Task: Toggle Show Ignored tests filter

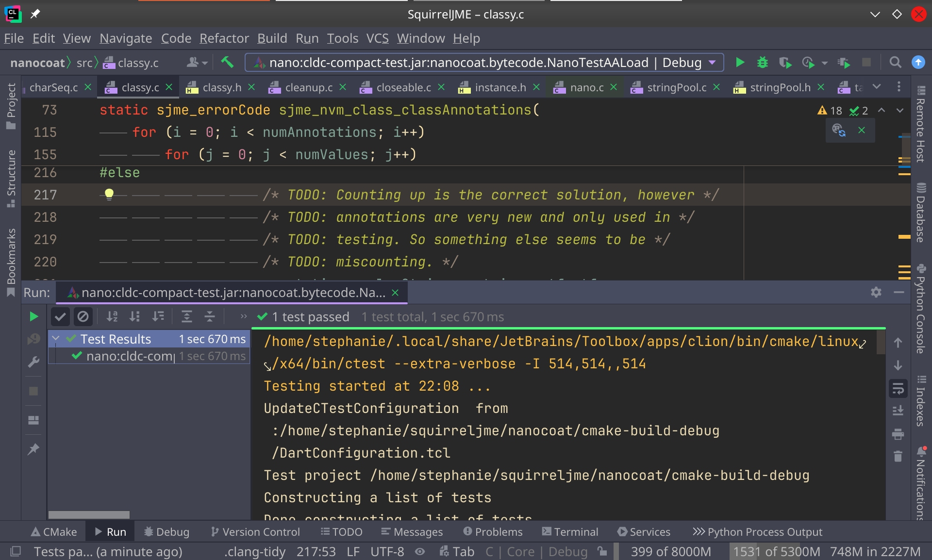Action: coord(83,317)
